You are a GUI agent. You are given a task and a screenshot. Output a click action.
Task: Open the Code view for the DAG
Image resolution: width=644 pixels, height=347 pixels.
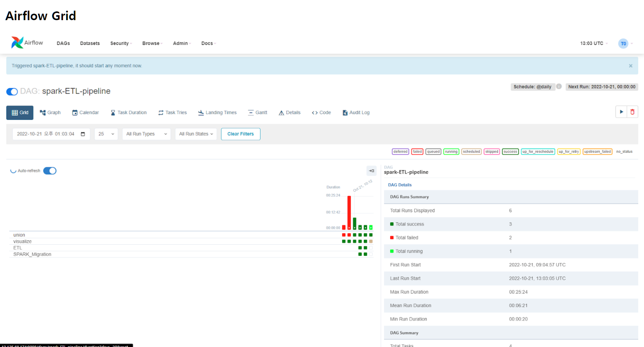click(321, 112)
